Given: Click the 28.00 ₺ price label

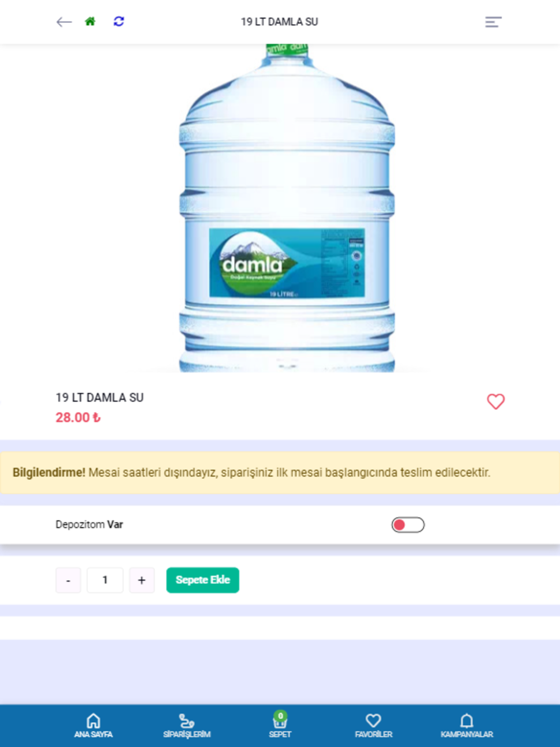Looking at the screenshot, I should 78,418.
